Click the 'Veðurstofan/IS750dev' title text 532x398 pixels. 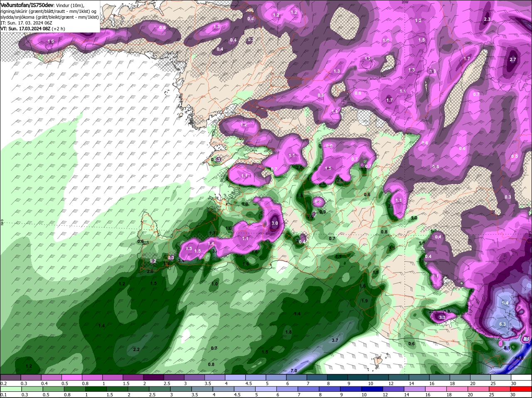pyautogui.click(x=27, y=5)
